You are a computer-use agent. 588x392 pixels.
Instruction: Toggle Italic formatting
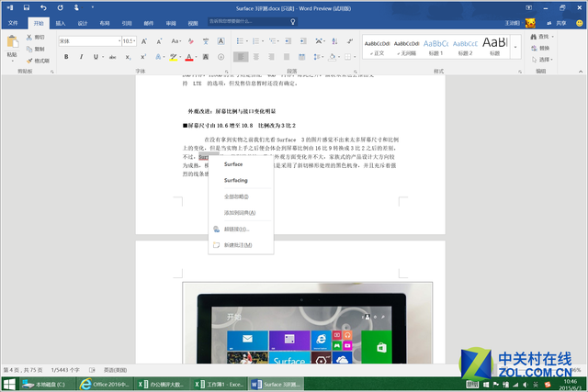[81, 57]
